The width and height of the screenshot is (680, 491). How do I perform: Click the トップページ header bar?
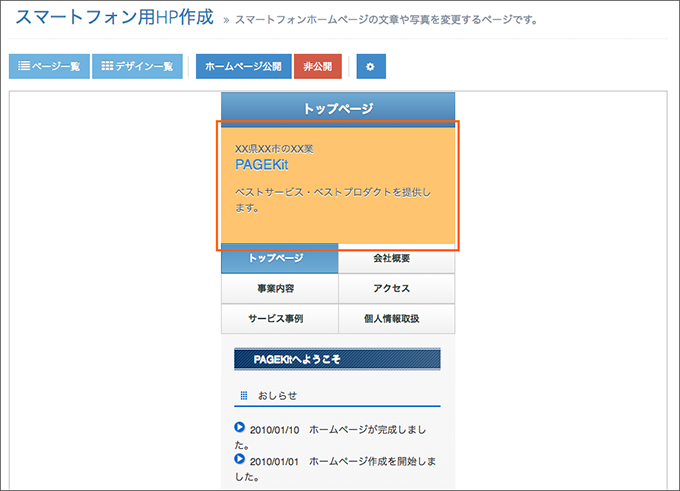click(x=338, y=108)
